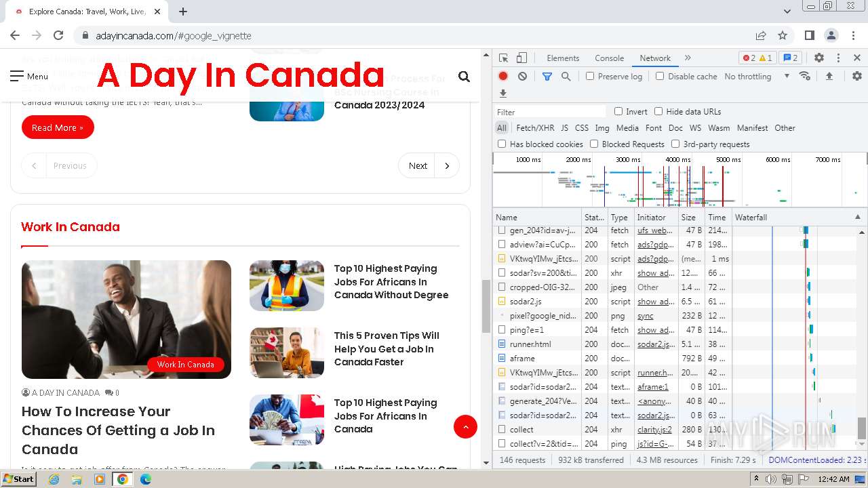Reload the browser page
868x488 pixels.
tap(58, 36)
